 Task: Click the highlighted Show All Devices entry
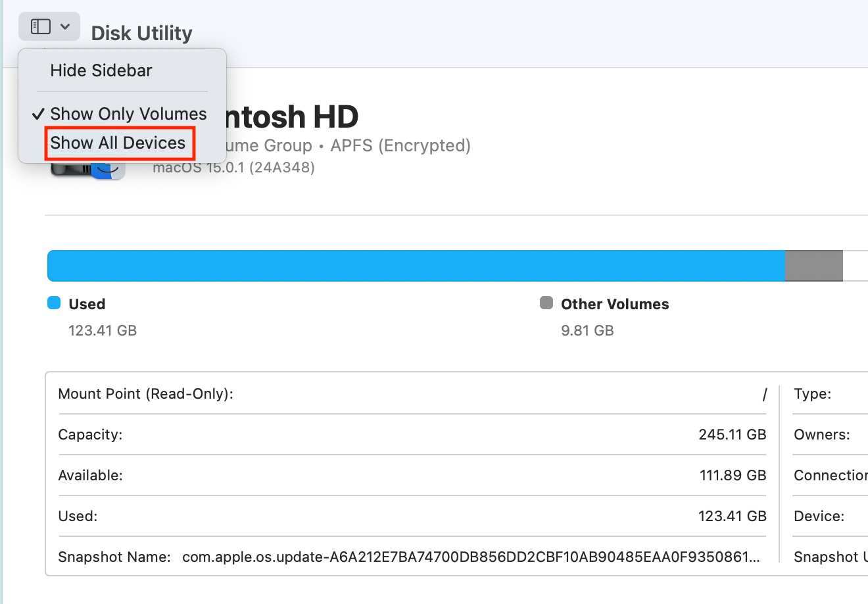pyautogui.click(x=118, y=143)
